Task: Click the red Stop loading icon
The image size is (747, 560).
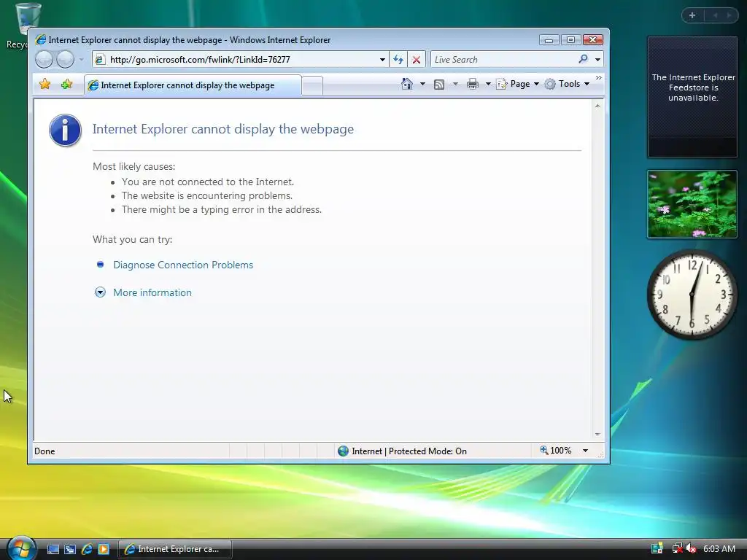Action: [417, 60]
